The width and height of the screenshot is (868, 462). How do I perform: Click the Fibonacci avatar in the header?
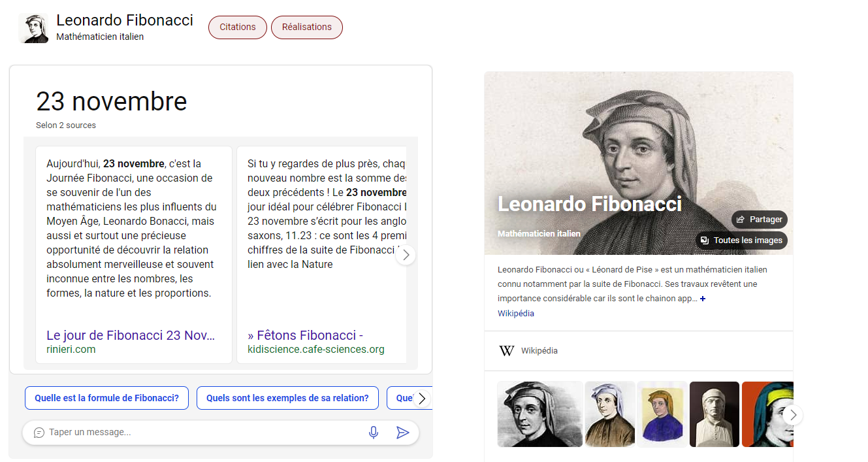tap(33, 28)
